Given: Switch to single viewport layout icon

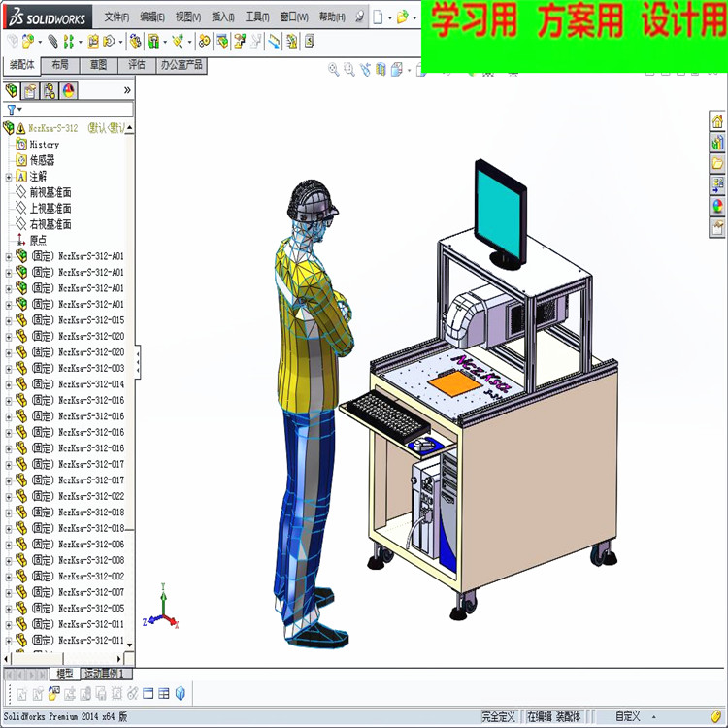Looking at the screenshot, I should [x=149, y=694].
